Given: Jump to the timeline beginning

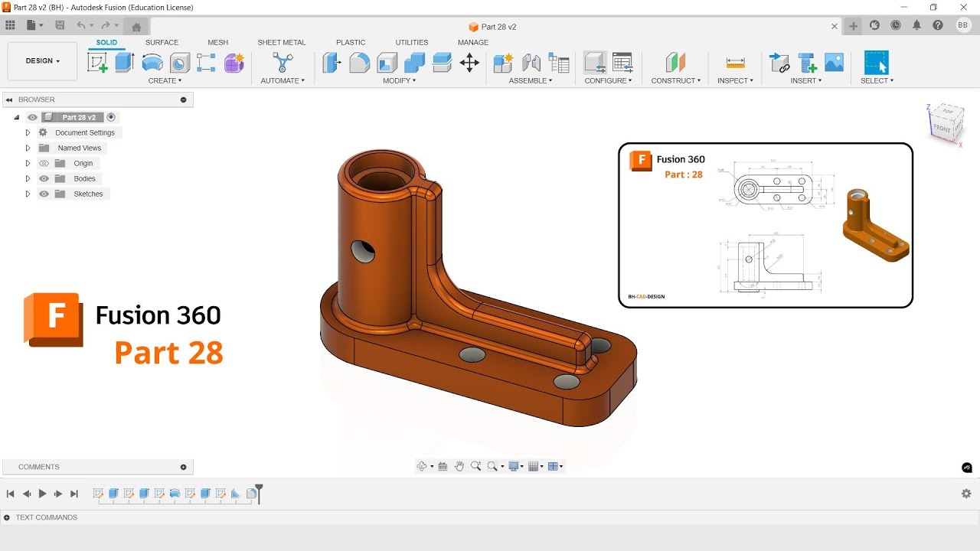Looking at the screenshot, I should pyautogui.click(x=10, y=494).
